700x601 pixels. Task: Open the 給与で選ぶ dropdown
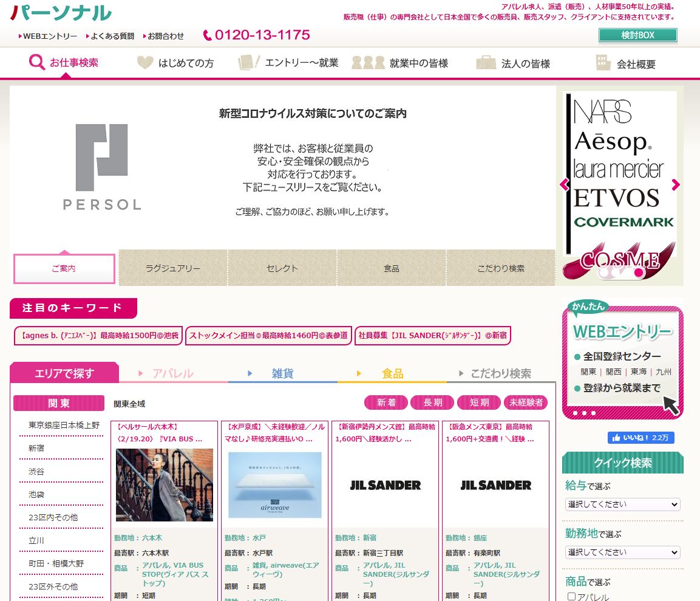[622, 504]
